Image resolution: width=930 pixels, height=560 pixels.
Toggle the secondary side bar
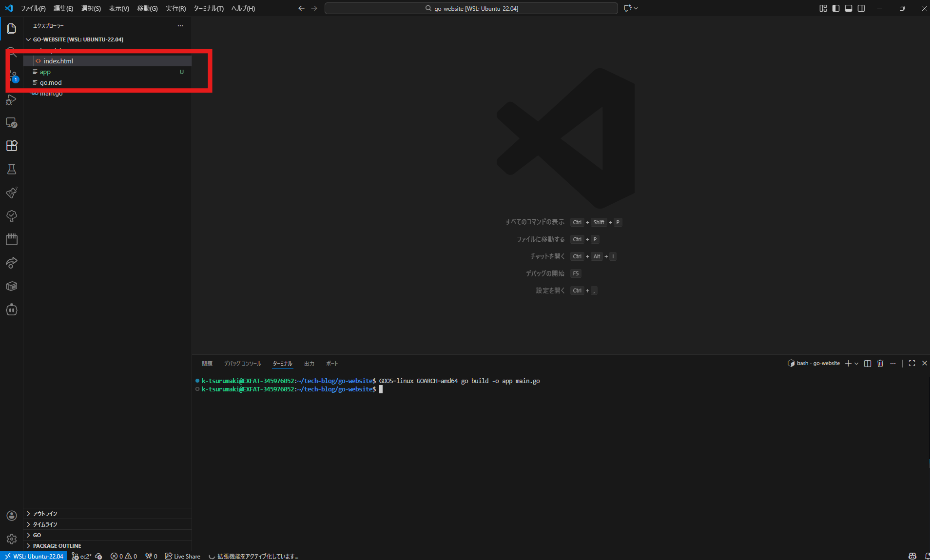[861, 8]
